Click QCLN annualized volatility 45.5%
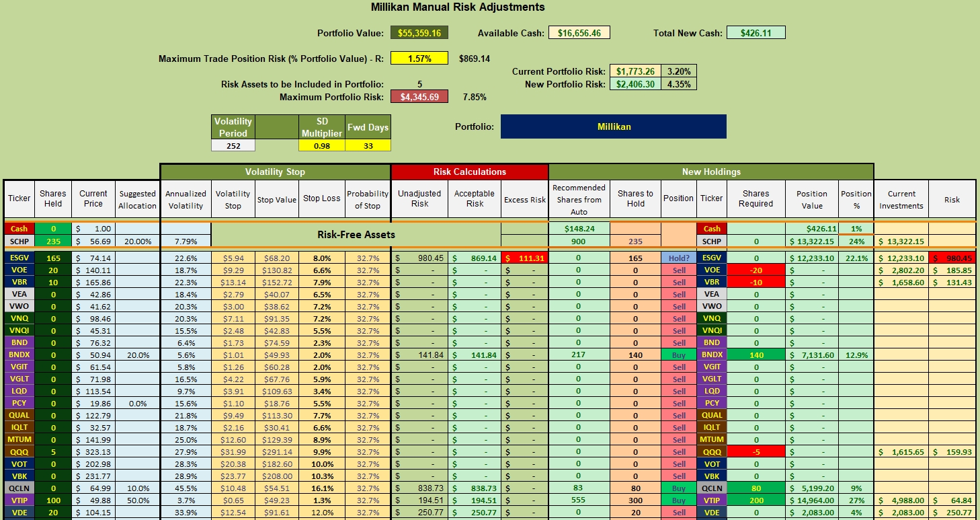Image resolution: width=980 pixels, height=520 pixels. click(x=186, y=488)
